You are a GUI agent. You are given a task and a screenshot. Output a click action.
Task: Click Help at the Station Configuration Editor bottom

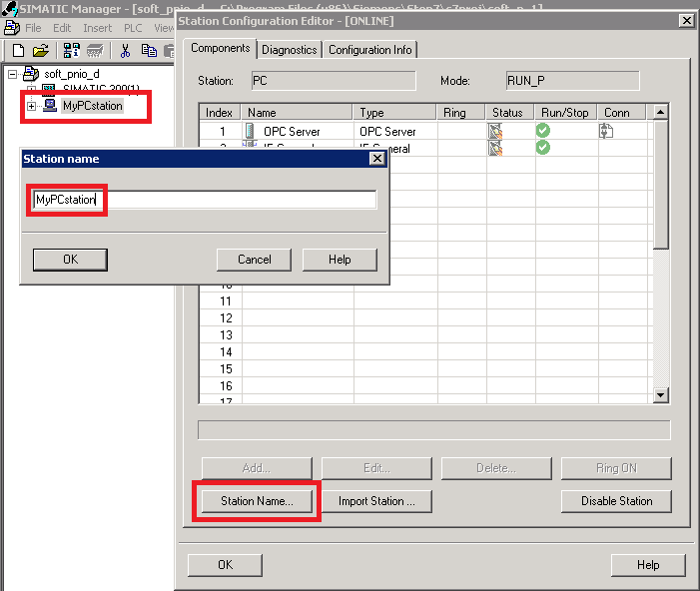(648, 565)
